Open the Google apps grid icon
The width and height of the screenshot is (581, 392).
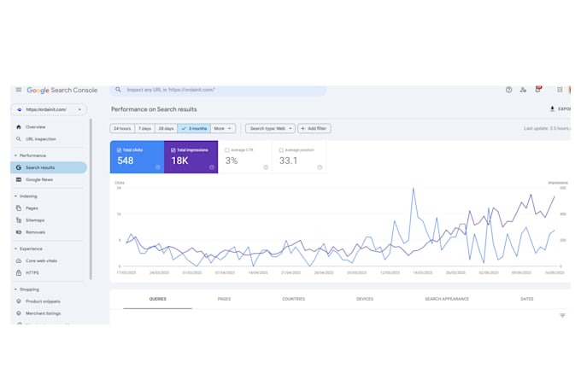(x=560, y=90)
